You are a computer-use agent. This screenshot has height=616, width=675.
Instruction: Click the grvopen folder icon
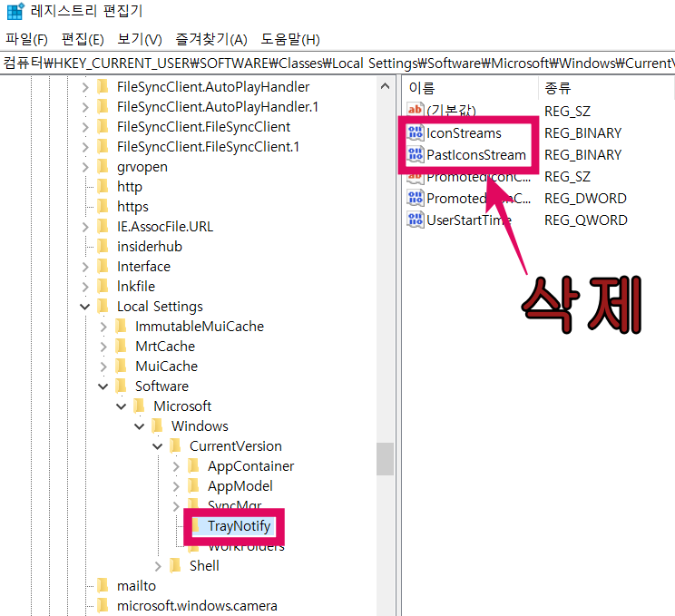point(103,167)
